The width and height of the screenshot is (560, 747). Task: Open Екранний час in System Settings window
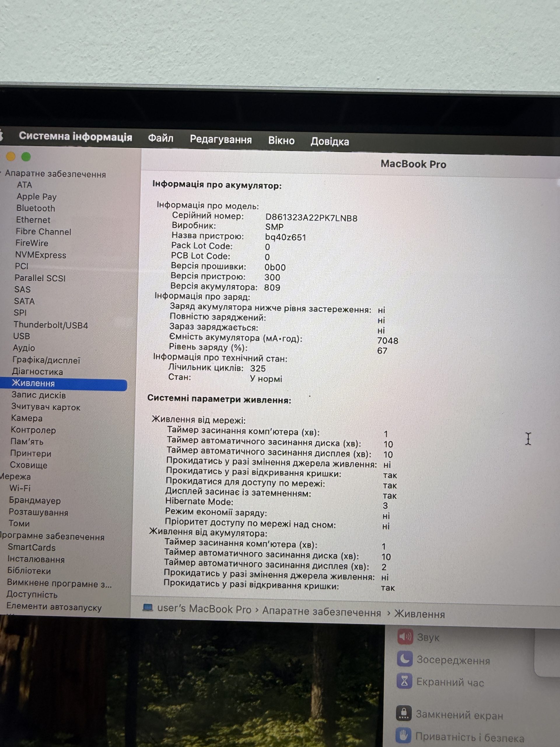(440, 682)
